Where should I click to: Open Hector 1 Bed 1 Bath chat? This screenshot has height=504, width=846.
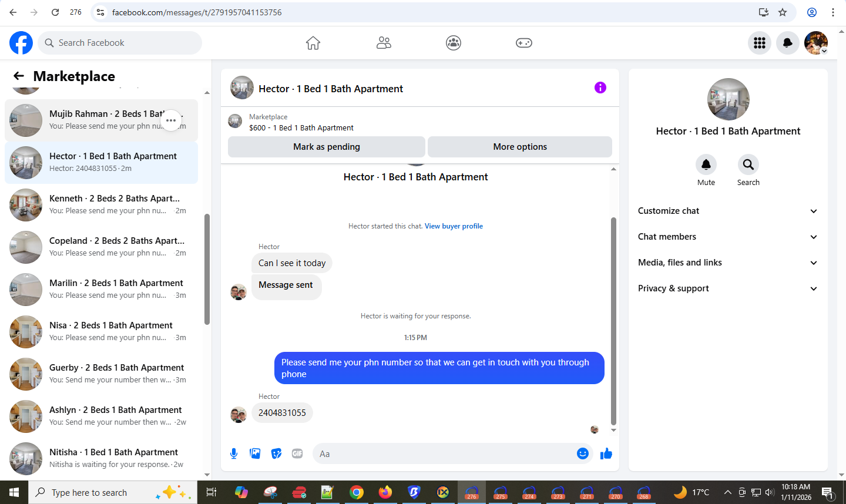point(101,163)
